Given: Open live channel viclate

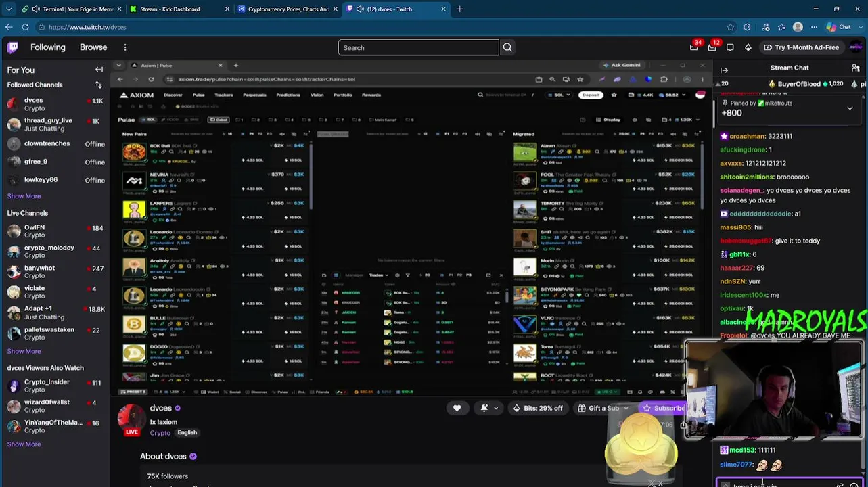Looking at the screenshot, I should 55,292.
